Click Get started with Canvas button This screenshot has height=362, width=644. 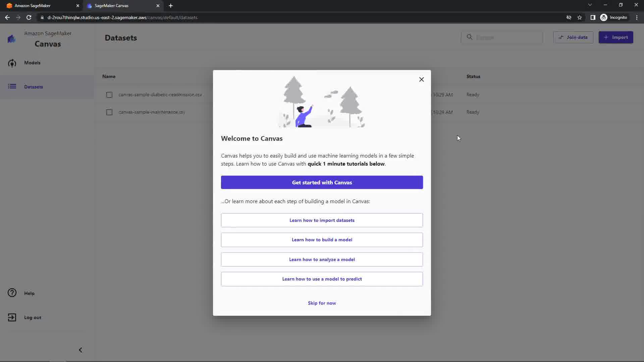click(x=322, y=182)
